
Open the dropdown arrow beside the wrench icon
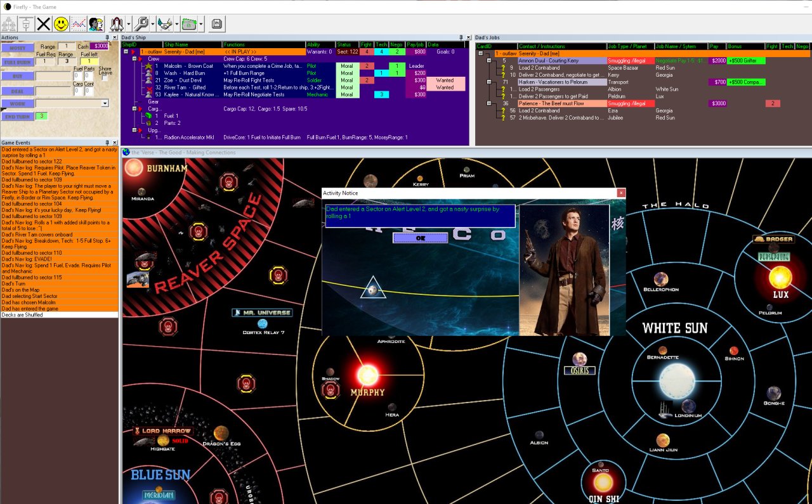153,24
